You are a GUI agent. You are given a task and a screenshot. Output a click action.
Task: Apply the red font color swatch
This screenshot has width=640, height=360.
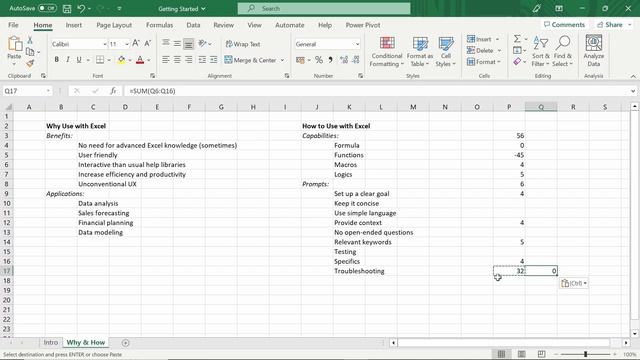(140, 60)
